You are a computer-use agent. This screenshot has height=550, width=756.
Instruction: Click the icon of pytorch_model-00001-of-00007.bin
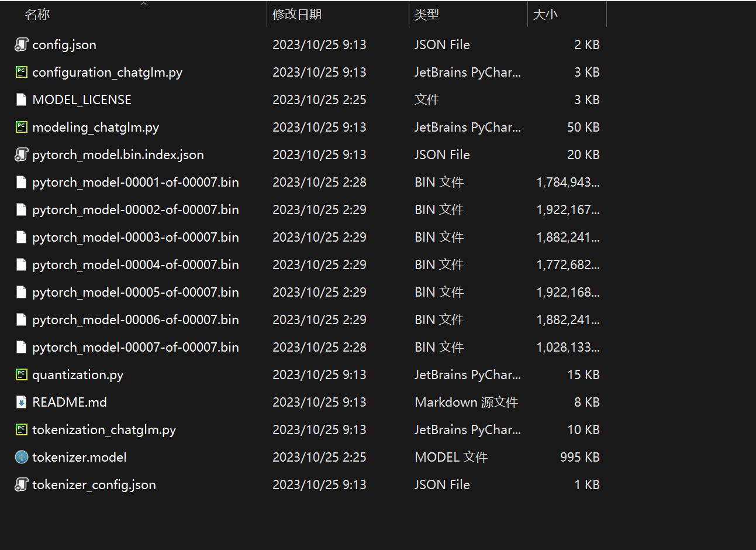[22, 182]
